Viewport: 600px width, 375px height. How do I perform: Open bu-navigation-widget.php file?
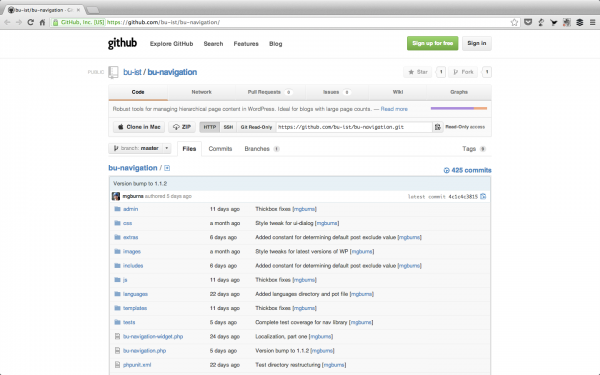click(153, 336)
